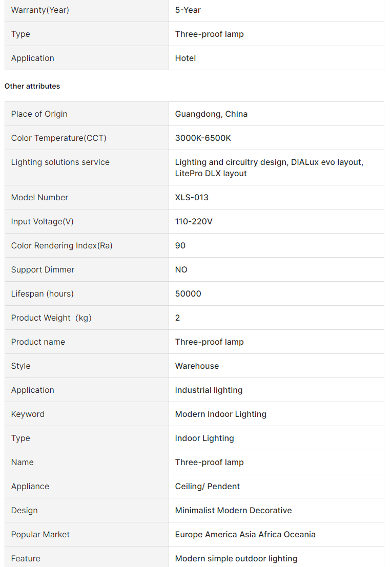
Task: Select the "110-220V" input voltage value
Action: [x=194, y=221]
